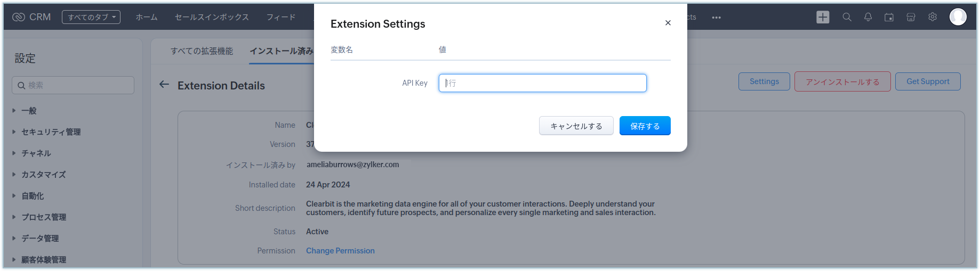Click the キャンセルする button

point(576,126)
